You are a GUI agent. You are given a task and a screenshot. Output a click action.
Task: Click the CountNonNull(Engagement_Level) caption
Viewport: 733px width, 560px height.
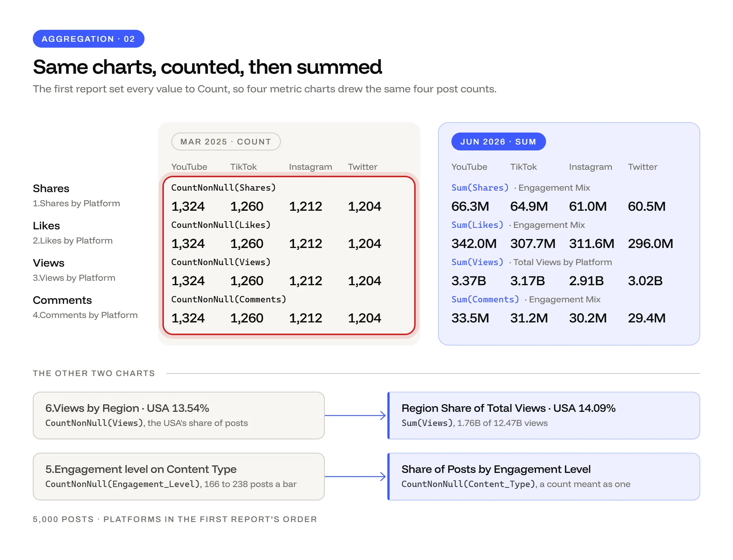(123, 484)
